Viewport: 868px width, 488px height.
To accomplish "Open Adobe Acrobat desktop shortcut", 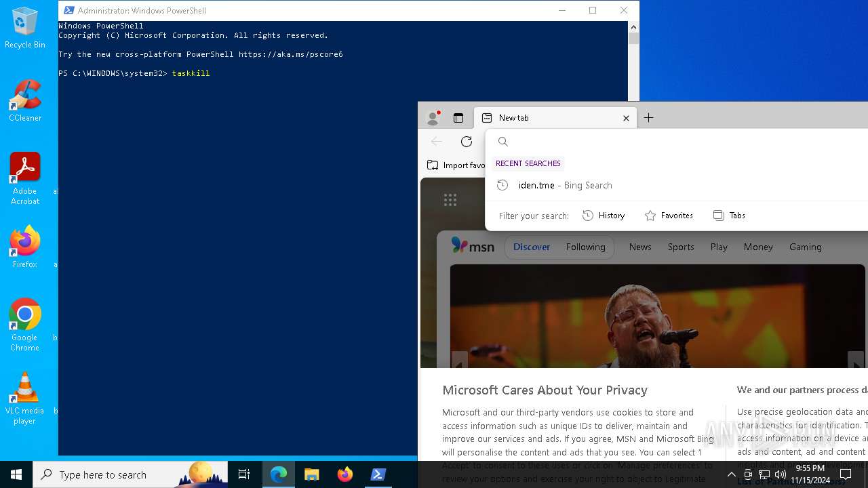I will click(25, 178).
